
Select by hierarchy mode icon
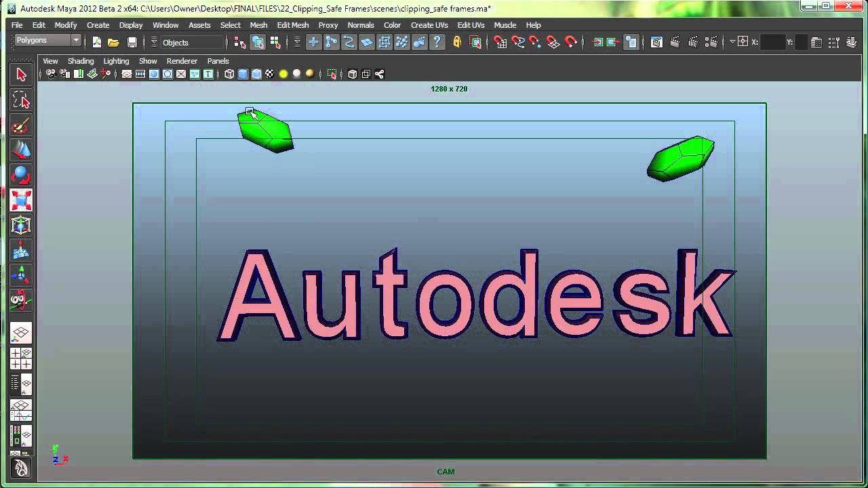pyautogui.click(x=240, y=42)
